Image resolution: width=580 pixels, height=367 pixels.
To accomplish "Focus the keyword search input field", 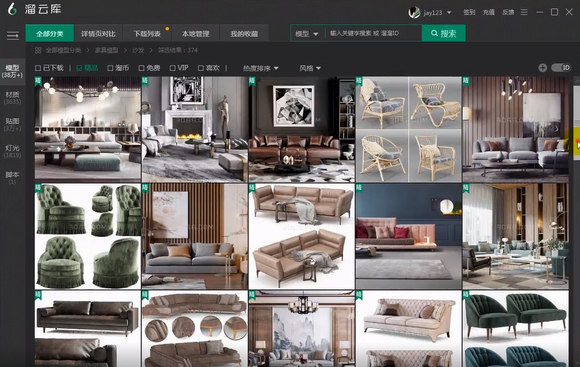I will 374,33.
